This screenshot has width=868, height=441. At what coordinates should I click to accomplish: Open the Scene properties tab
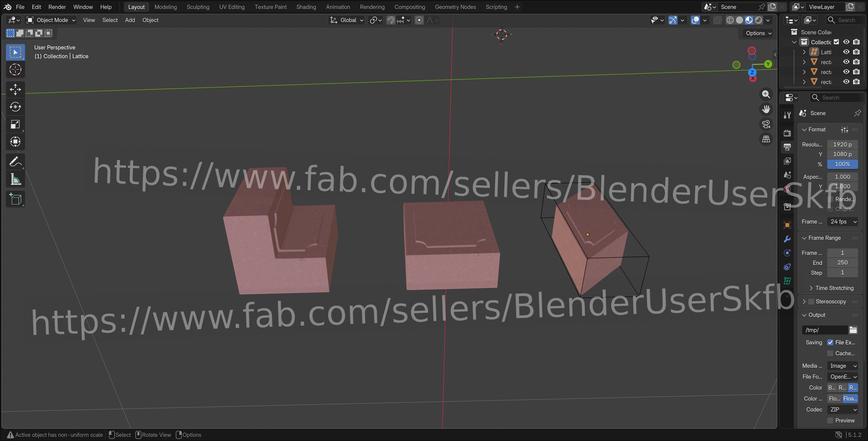(x=787, y=175)
